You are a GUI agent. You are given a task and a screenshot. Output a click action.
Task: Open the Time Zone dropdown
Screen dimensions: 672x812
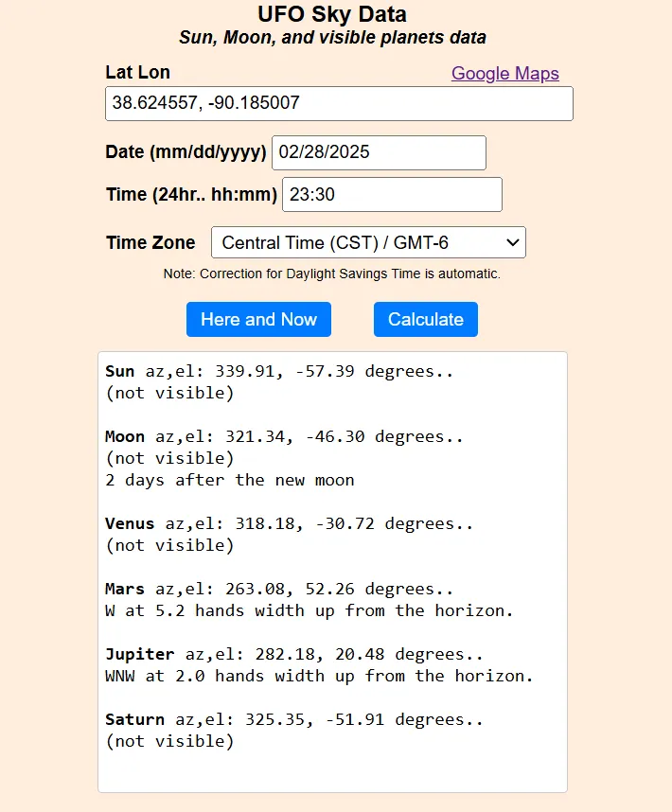tap(368, 242)
